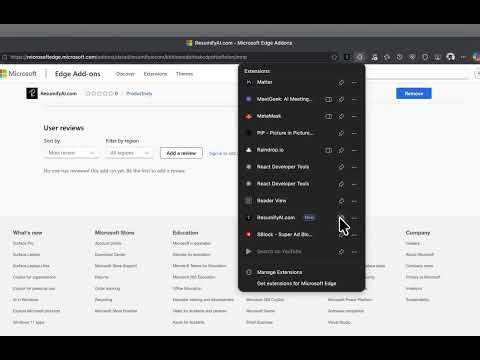Image resolution: width=480 pixels, height=360 pixels.
Task: Click the add-ons search field
Action: [x=417, y=74]
